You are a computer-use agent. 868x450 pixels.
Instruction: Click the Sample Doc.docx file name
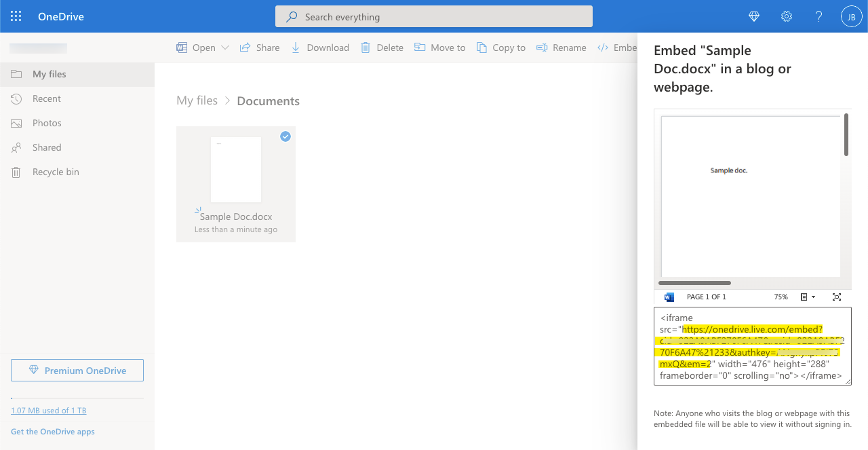pyautogui.click(x=236, y=217)
